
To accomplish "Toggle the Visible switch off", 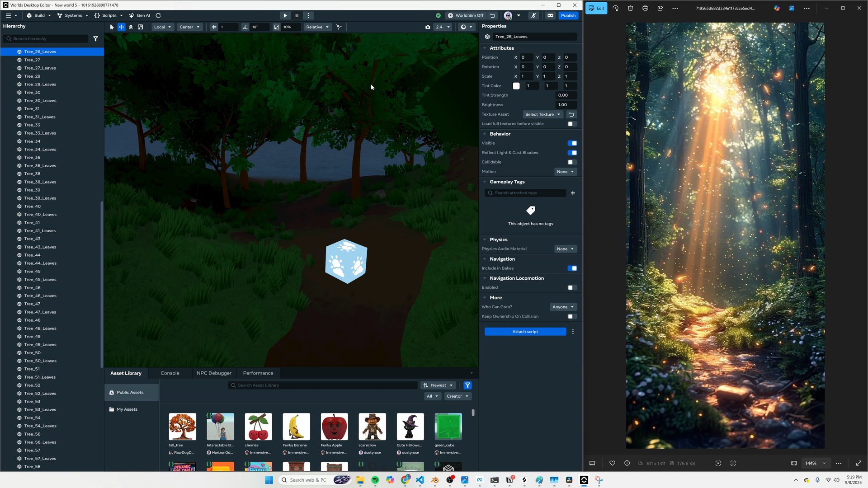I will [572, 143].
